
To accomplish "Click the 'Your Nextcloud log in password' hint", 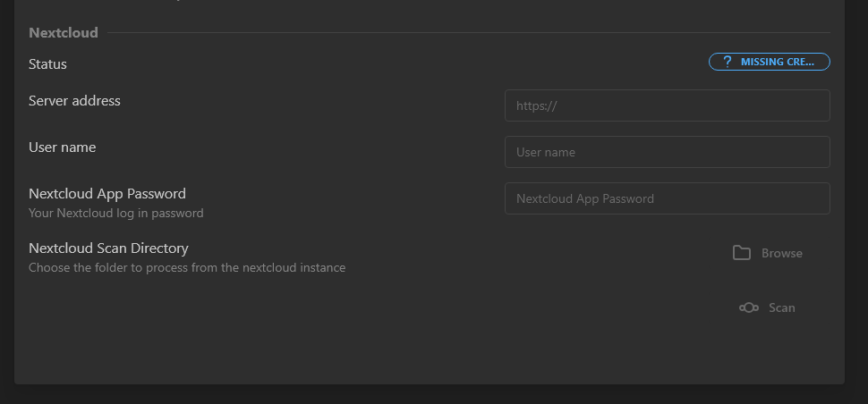I will (116, 213).
